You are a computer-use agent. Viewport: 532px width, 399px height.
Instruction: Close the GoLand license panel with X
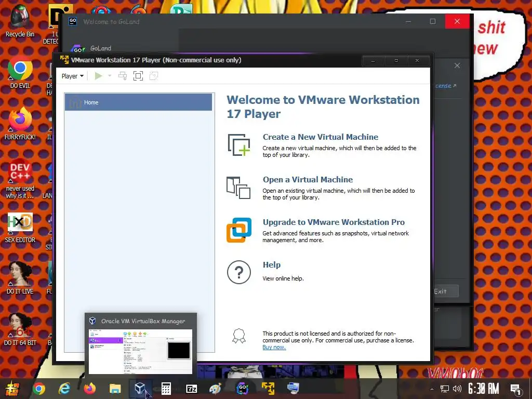(x=457, y=65)
